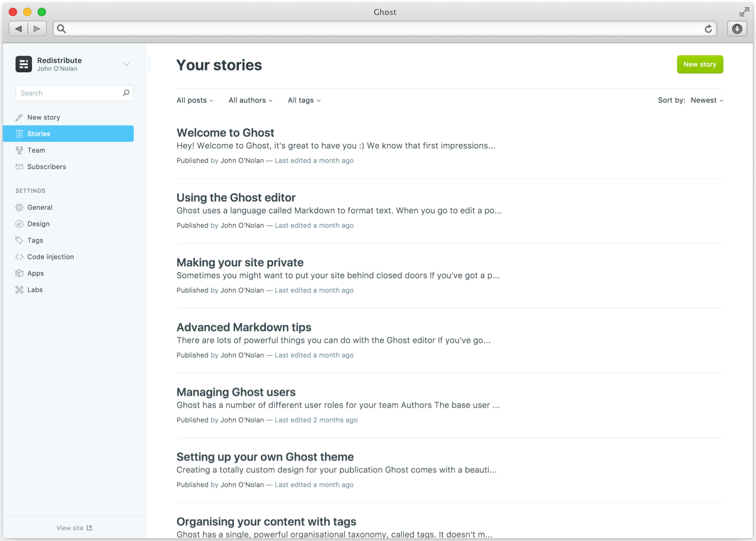Screen dimensions: 756x541
Task: Expand the Redistribute account menu chevron
Action: (x=126, y=64)
